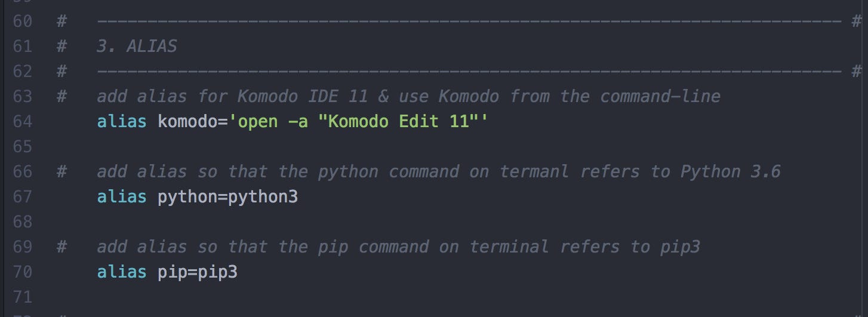Click the 'pip=pip3' text

point(197,272)
